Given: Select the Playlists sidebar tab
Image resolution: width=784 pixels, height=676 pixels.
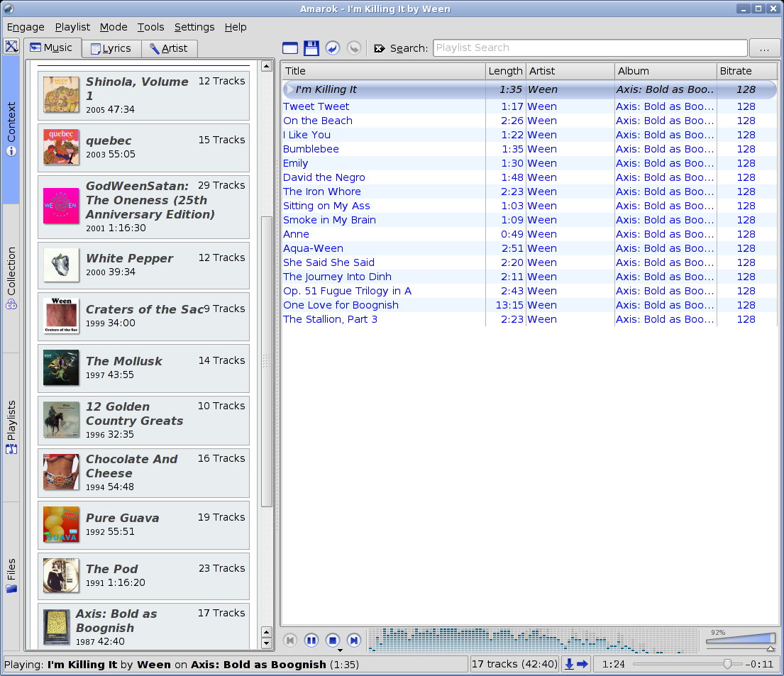Looking at the screenshot, I should [11, 427].
